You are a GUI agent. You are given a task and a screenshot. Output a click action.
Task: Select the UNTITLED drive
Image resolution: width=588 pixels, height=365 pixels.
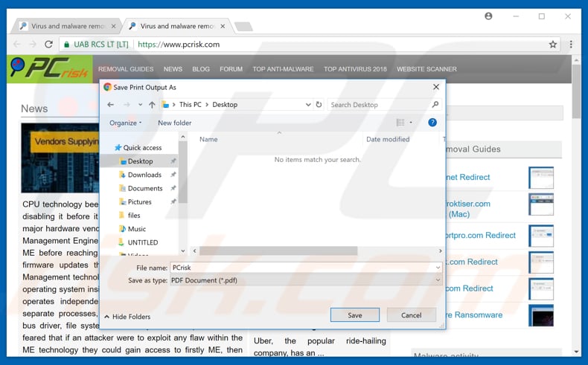point(142,242)
